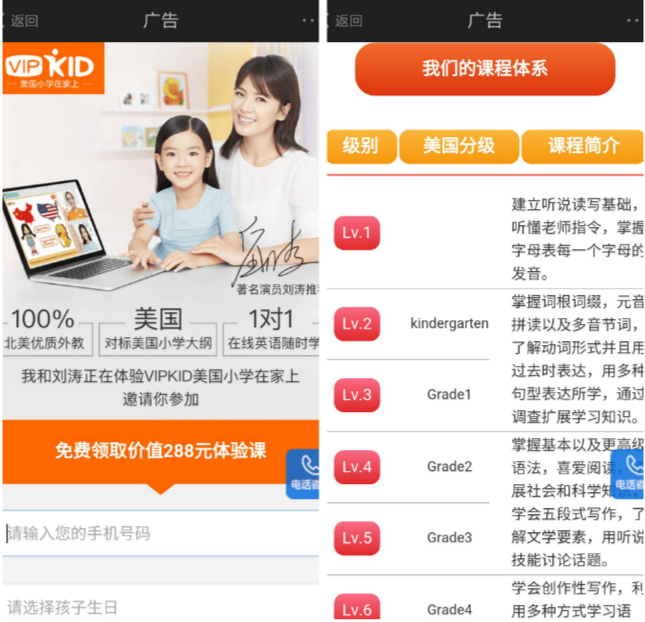Tap the VIPKID logo in the left ad
This screenshot has width=645, height=622.
point(53,68)
